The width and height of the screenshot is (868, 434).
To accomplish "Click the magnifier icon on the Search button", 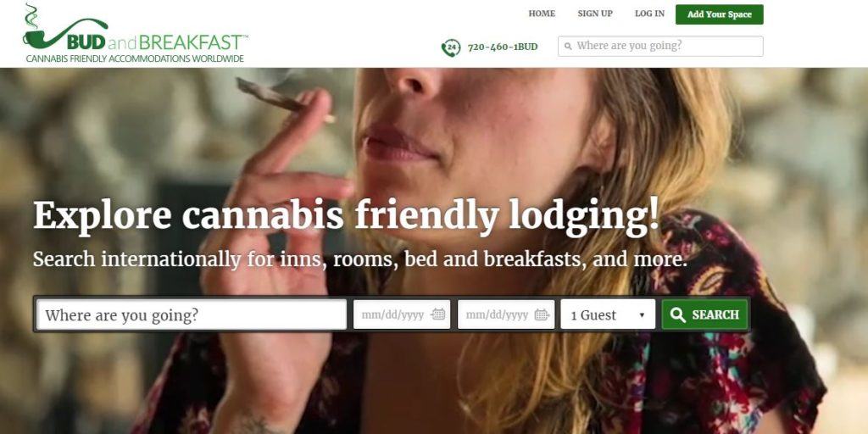I will coord(677,314).
